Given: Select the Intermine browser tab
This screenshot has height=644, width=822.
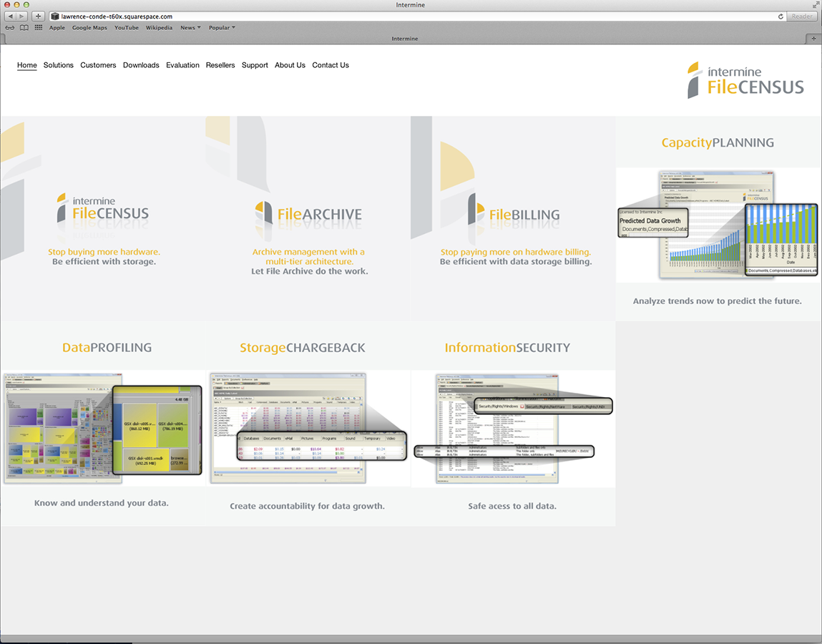Looking at the screenshot, I should point(405,39).
